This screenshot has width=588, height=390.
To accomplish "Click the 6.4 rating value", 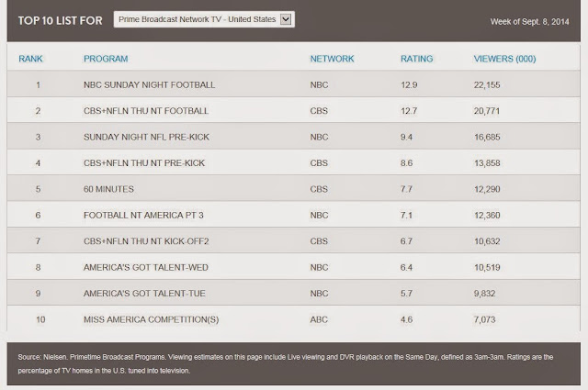I will pos(406,267).
